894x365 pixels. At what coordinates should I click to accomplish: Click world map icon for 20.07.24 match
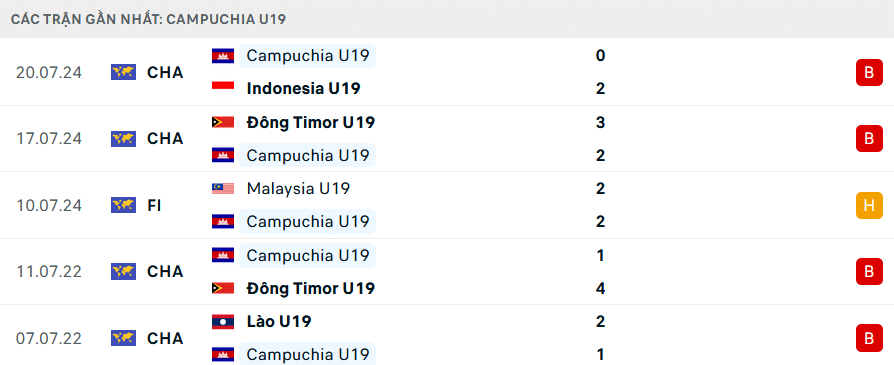click(x=123, y=72)
